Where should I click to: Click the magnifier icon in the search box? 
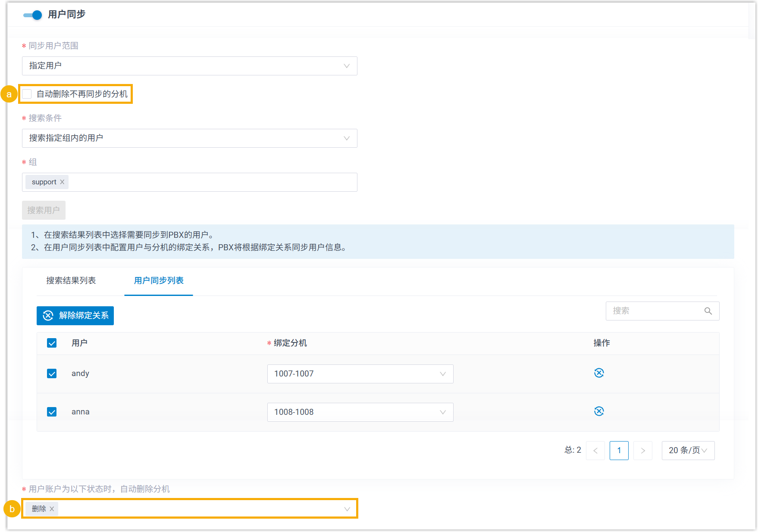708,311
